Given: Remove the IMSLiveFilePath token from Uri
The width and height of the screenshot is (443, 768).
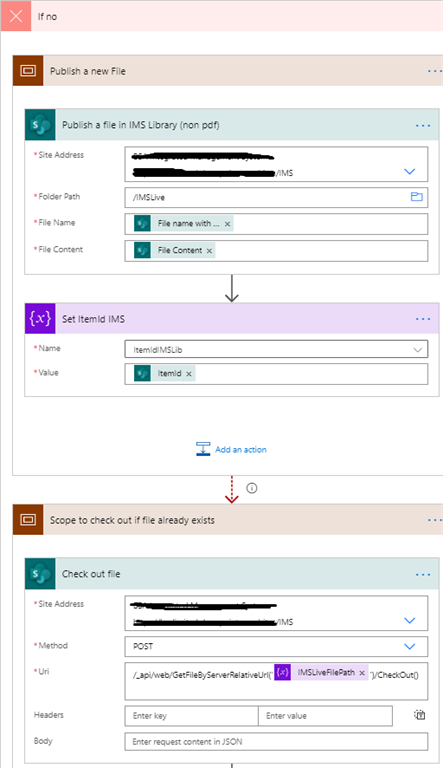Looking at the screenshot, I should [362, 673].
